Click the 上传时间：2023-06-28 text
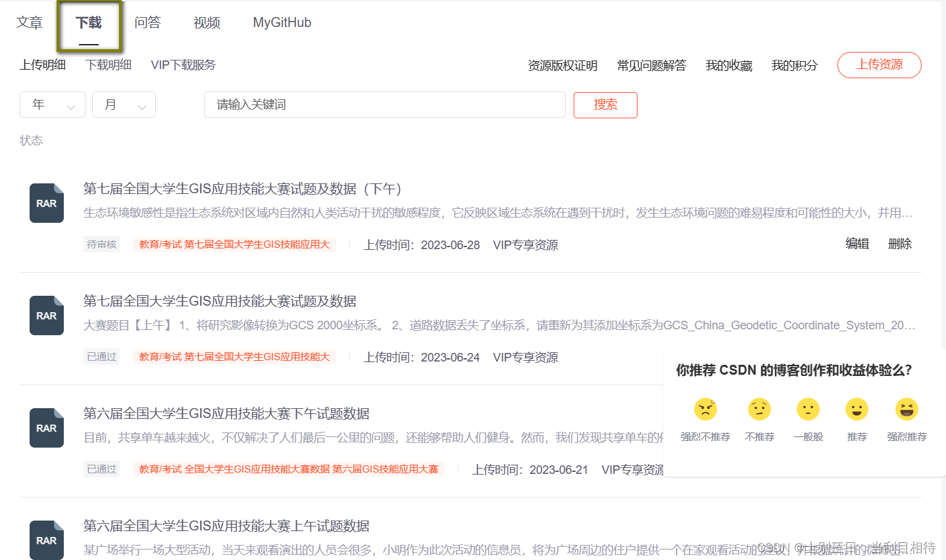946x560 pixels. [422, 245]
